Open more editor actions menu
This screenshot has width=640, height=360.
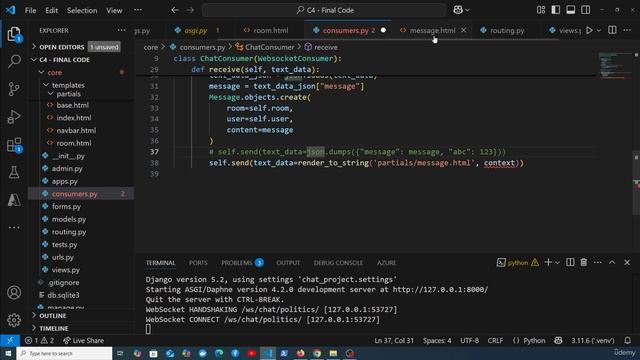pos(627,30)
